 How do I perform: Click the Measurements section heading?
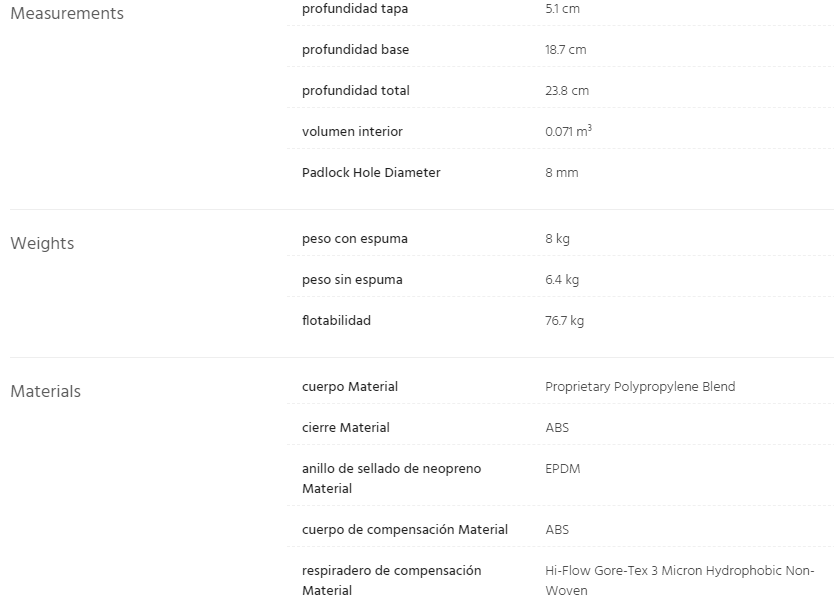click(x=67, y=14)
